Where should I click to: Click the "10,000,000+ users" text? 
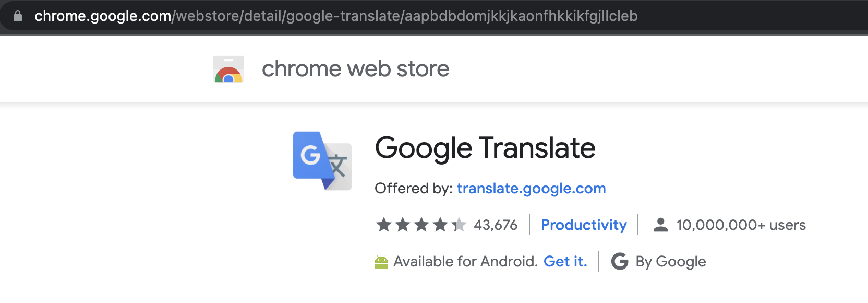(741, 225)
